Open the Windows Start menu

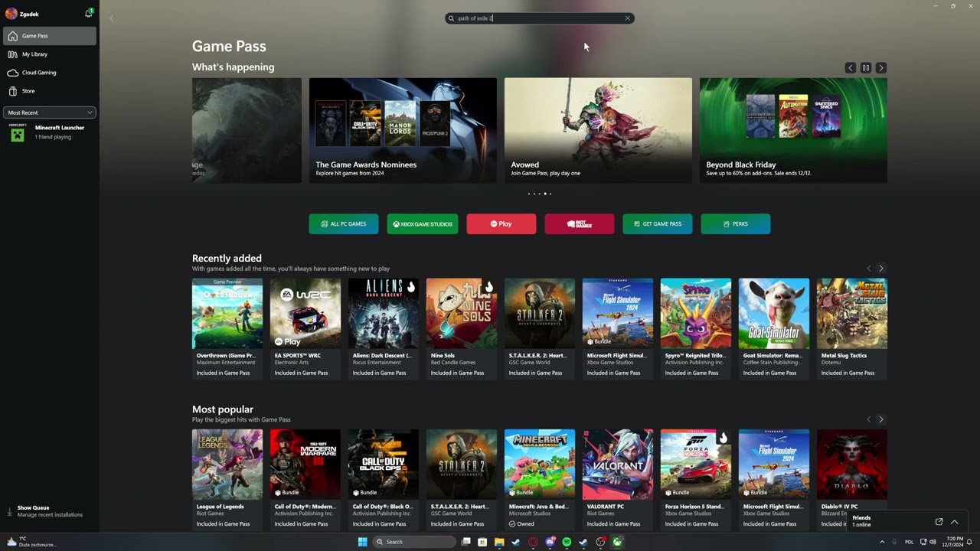tap(362, 542)
